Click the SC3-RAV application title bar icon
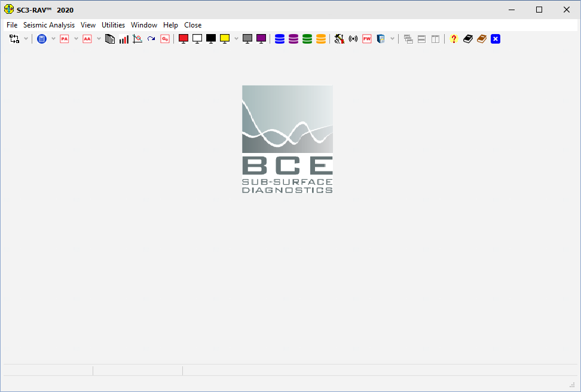 coord(9,10)
